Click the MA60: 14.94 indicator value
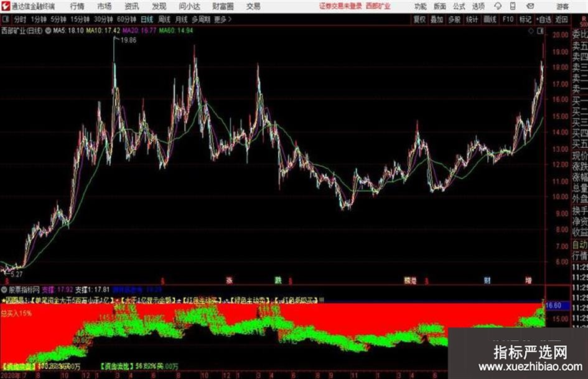 coord(176,30)
